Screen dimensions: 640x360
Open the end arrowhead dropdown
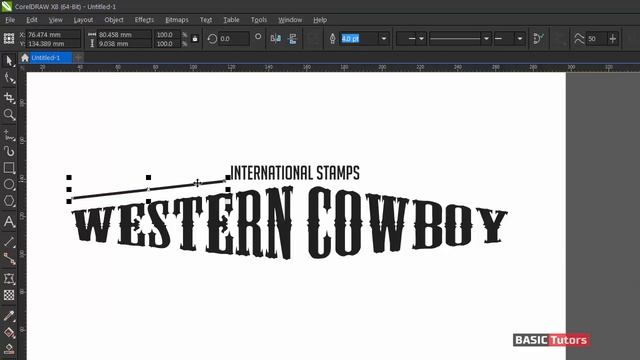[520, 39]
